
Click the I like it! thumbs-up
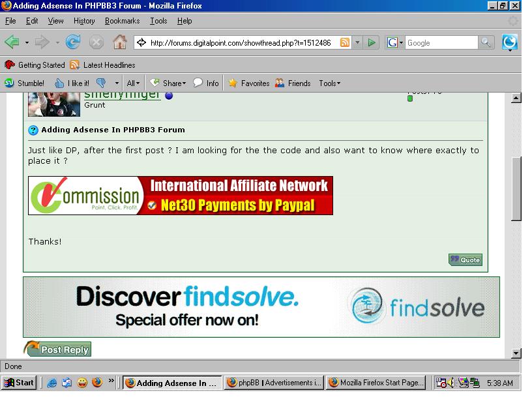tap(72, 83)
